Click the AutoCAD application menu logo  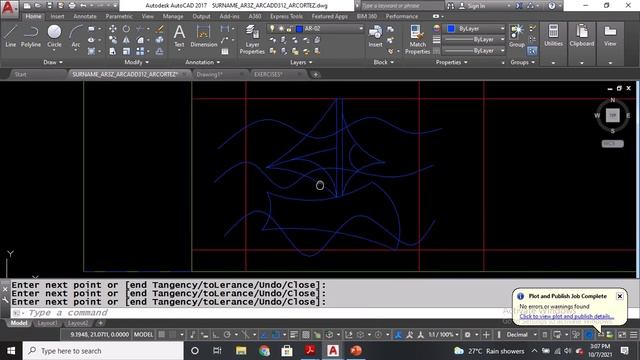[x=9, y=8]
